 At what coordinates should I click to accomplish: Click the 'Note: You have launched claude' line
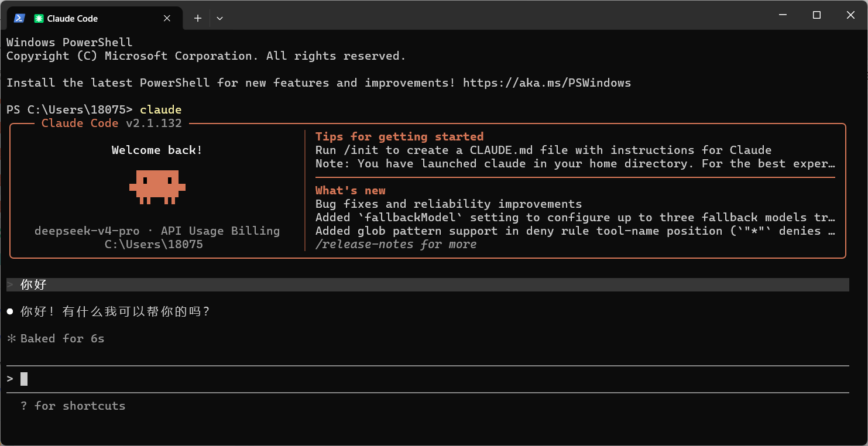coord(575,163)
